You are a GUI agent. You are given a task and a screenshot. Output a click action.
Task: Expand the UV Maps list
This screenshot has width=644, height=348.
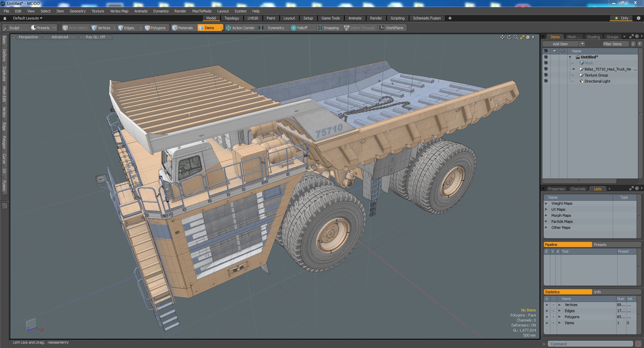(546, 209)
